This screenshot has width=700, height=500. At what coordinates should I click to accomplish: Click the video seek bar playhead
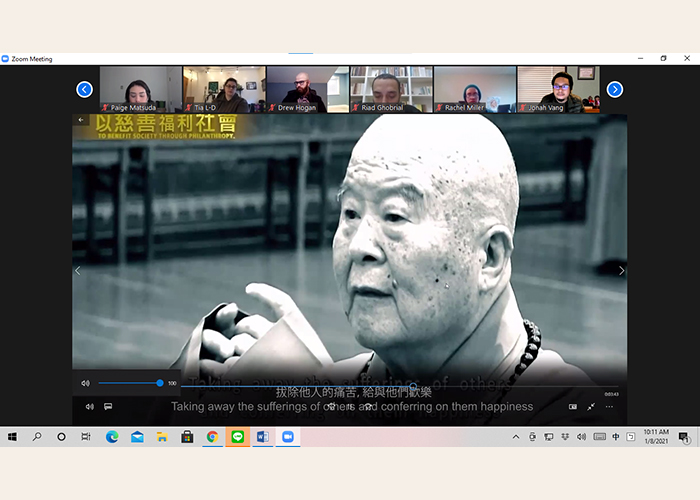[413, 386]
